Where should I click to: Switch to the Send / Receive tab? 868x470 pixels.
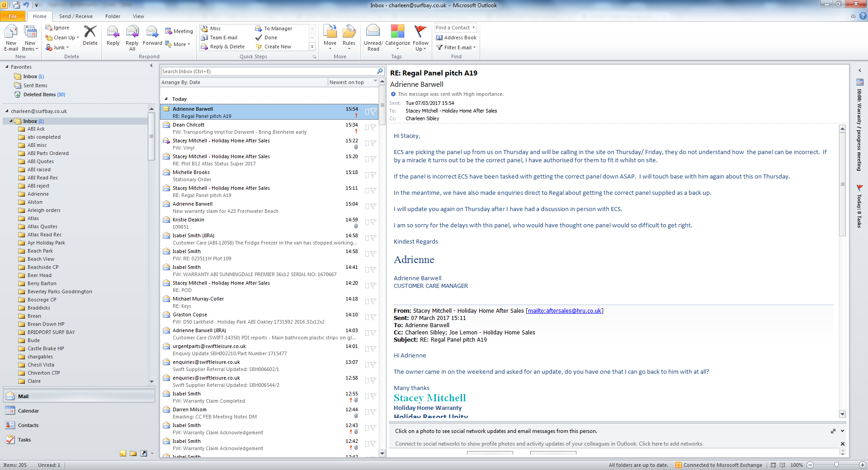pos(75,16)
